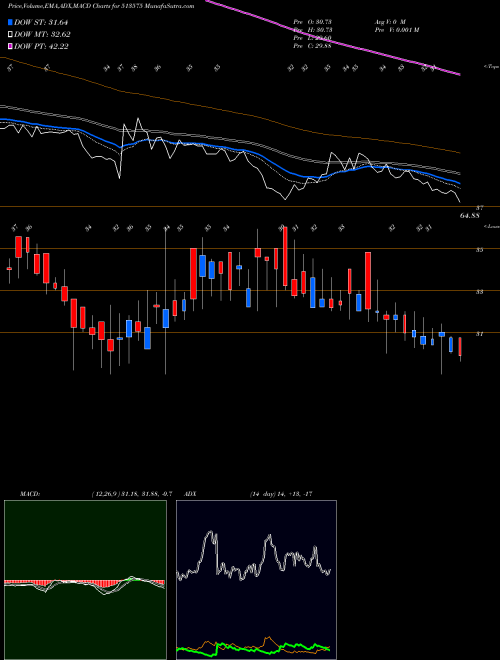Click the white DOW MT legend swatch

pyautogui.click(x=11, y=35)
